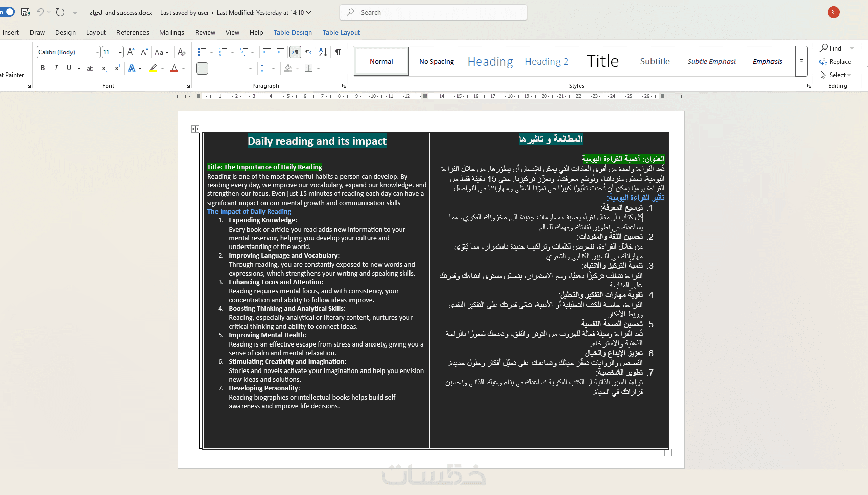
Task: Expand the underline style dropdown arrow
Action: coord(79,68)
